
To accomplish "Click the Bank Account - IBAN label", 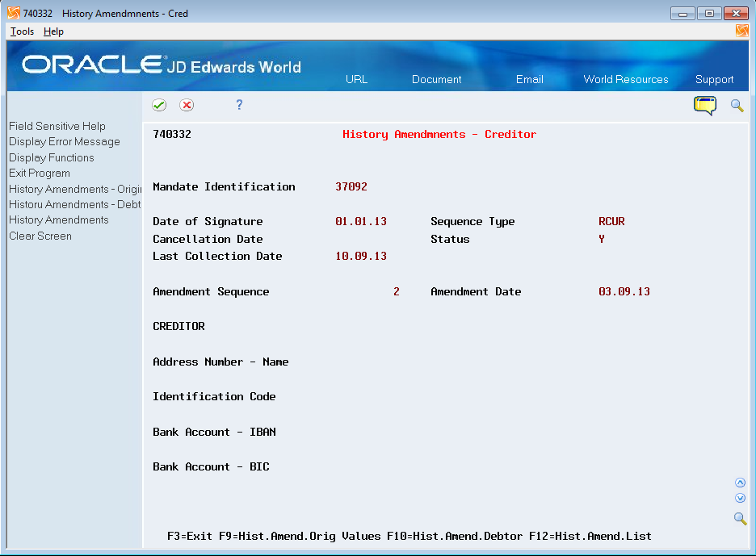I will 214,433.
